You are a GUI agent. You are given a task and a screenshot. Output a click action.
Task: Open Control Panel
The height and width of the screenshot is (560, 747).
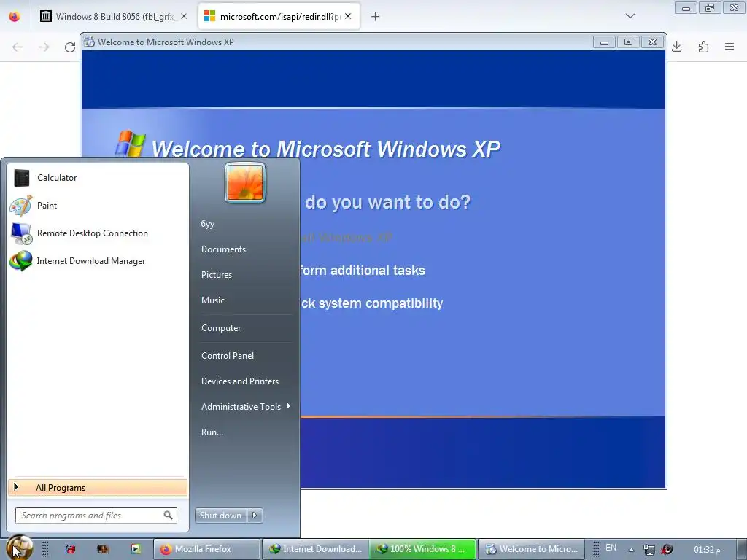228,356
